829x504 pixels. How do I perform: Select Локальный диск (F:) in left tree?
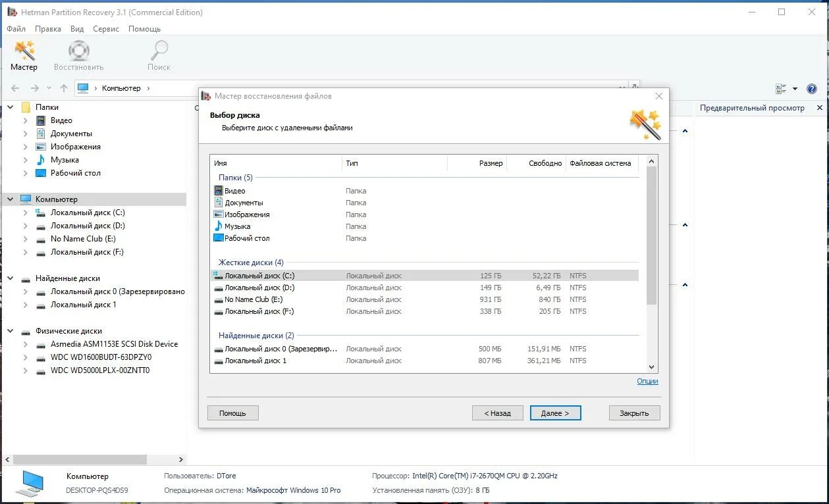point(87,252)
